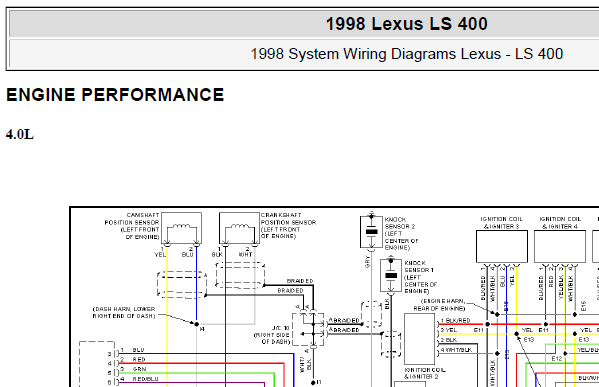Click the "IGNITION COIL & IGNITER 3" label
Viewport: 599px width, 387px height.
[501, 223]
